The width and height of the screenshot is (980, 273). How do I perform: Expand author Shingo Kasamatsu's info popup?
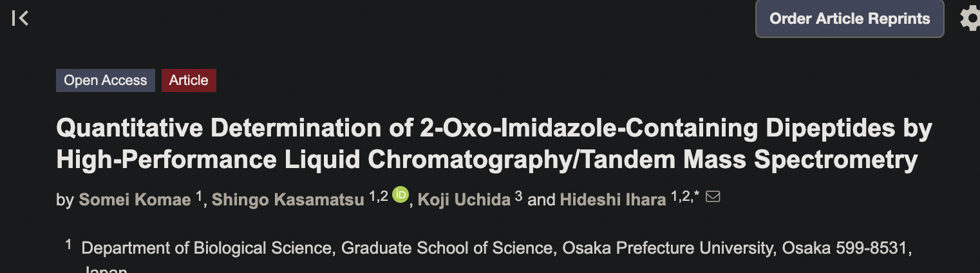(288, 200)
